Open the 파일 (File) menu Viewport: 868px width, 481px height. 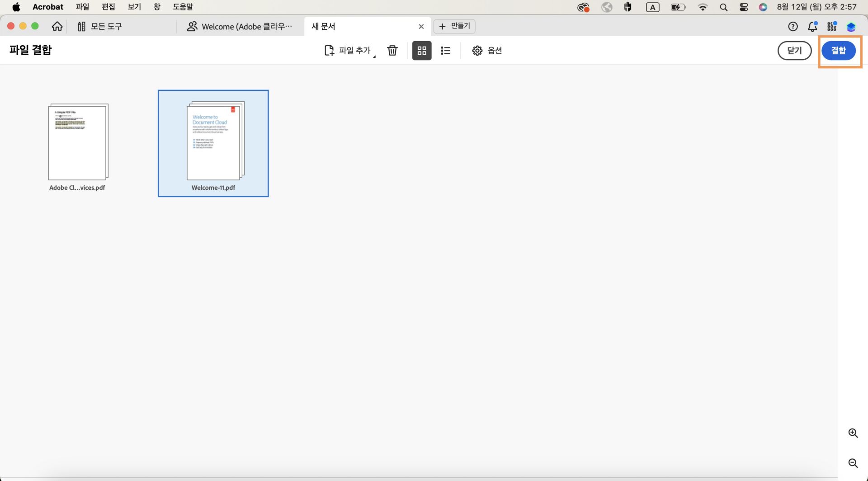coord(82,7)
